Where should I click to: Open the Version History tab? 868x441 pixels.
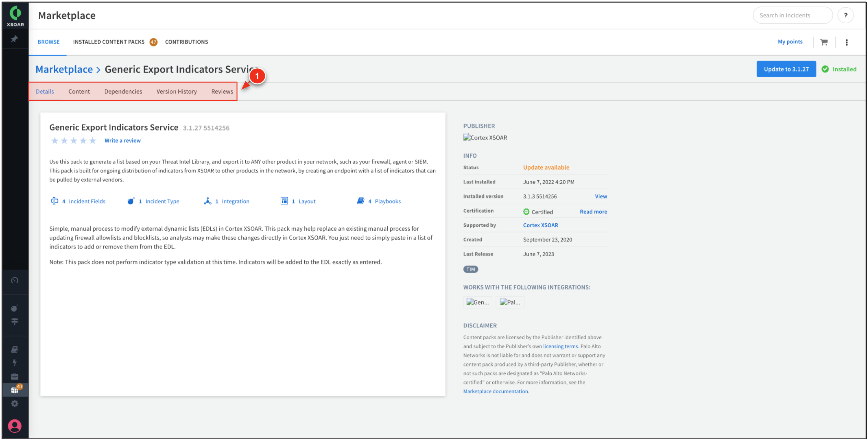click(x=177, y=92)
